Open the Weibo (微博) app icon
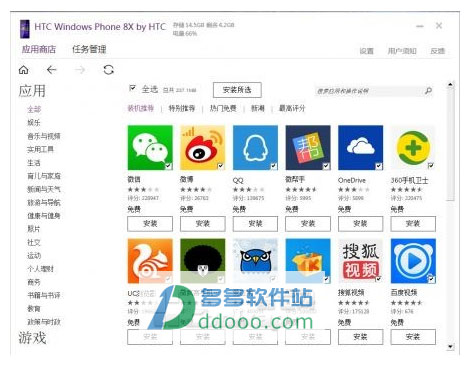467x370 pixels. click(x=203, y=148)
